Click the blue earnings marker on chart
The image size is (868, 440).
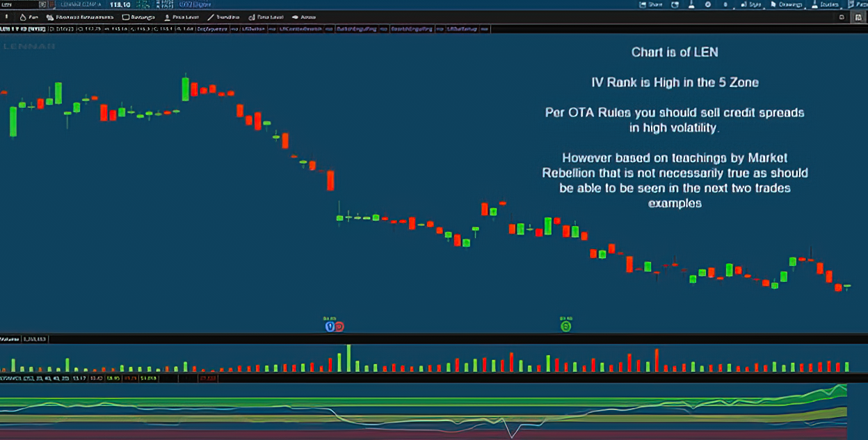[330, 326]
